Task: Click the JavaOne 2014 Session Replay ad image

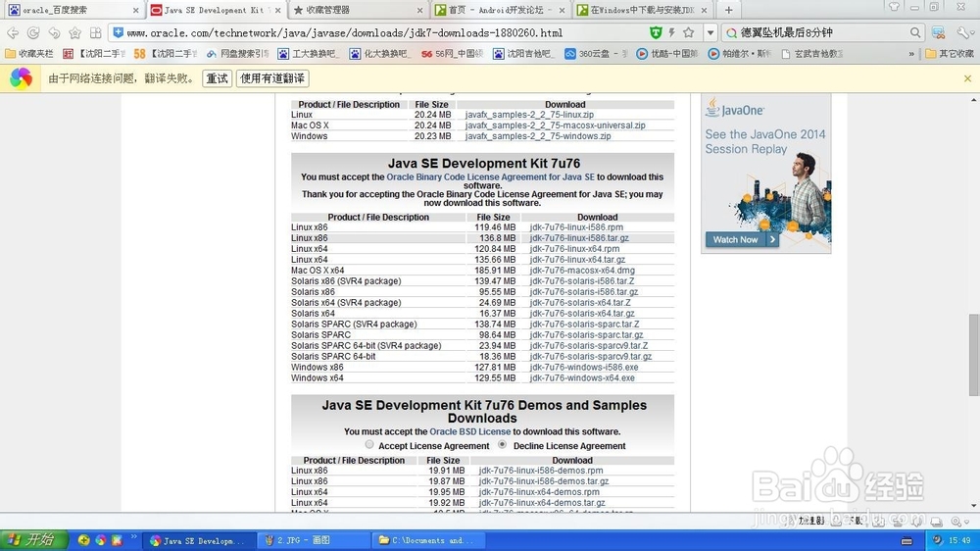Action: coord(766,174)
